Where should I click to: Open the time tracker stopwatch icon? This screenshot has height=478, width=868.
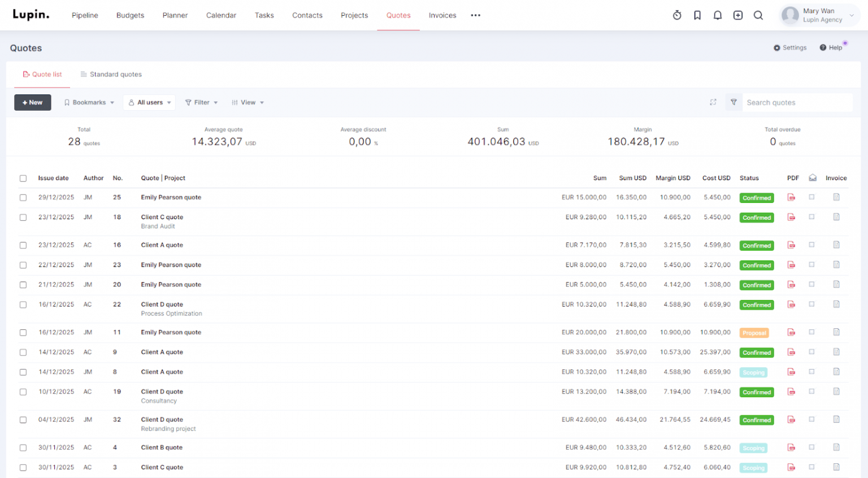point(677,15)
